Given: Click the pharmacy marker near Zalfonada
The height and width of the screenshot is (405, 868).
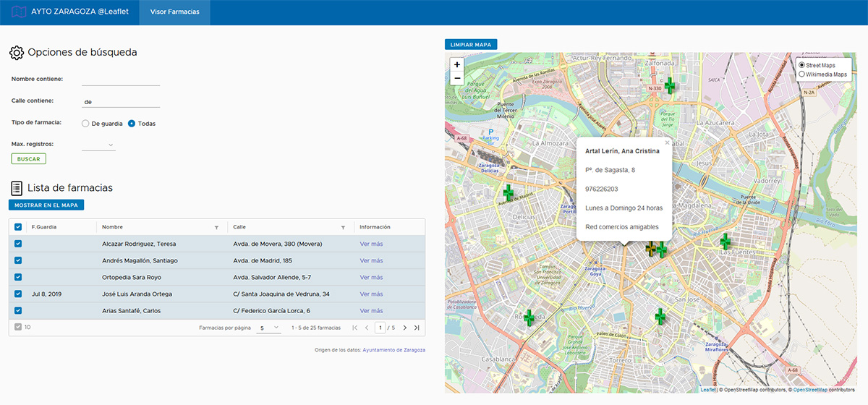Looking at the screenshot, I should click(x=670, y=85).
